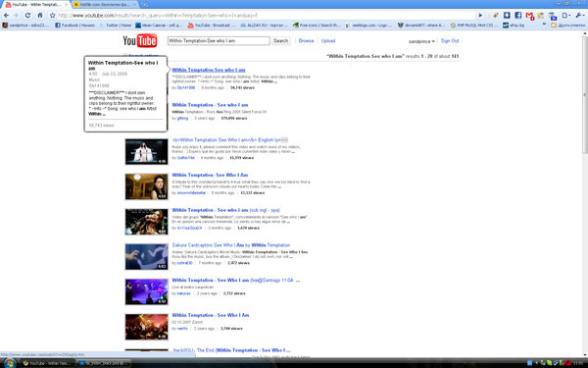Bookmark page with the star icon

click(53, 16)
